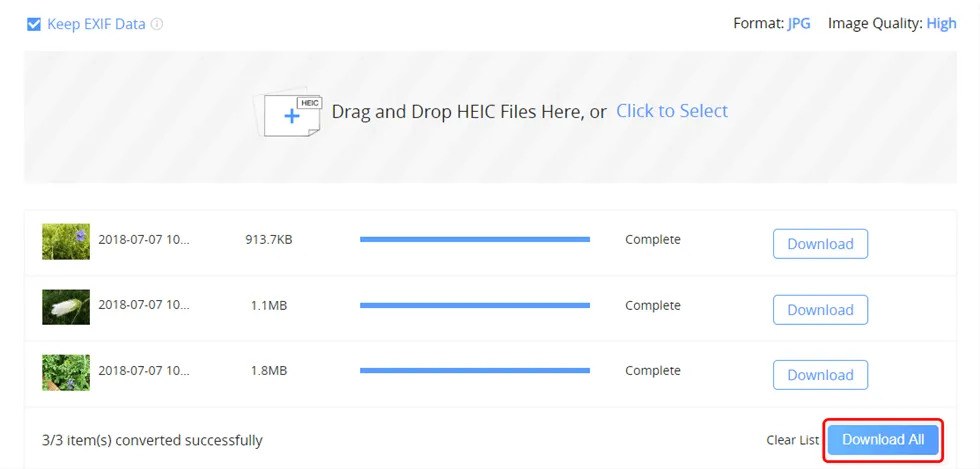The width and height of the screenshot is (980, 469).
Task: Open the green plants thumbnail
Action: (x=66, y=372)
